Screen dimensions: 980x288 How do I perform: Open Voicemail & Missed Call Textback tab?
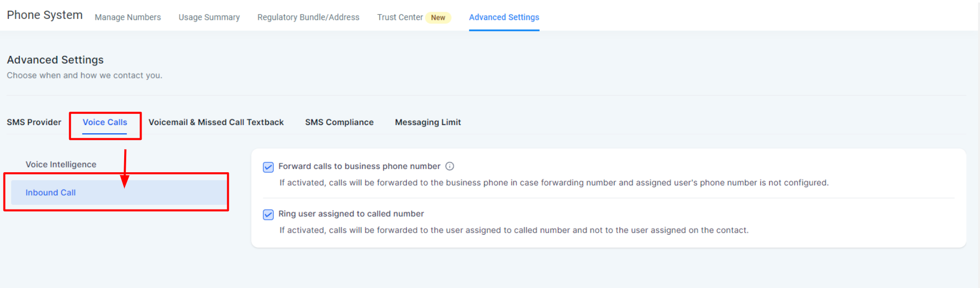[x=216, y=122]
